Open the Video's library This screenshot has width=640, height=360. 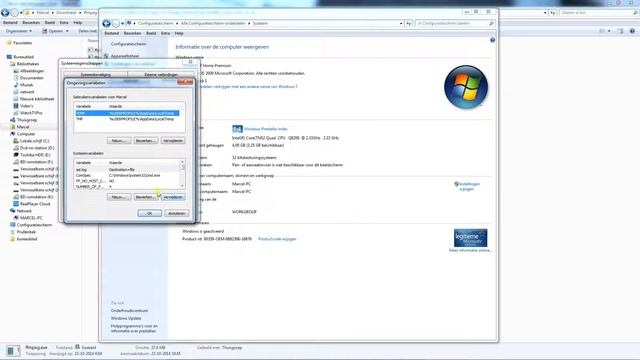click(27, 106)
